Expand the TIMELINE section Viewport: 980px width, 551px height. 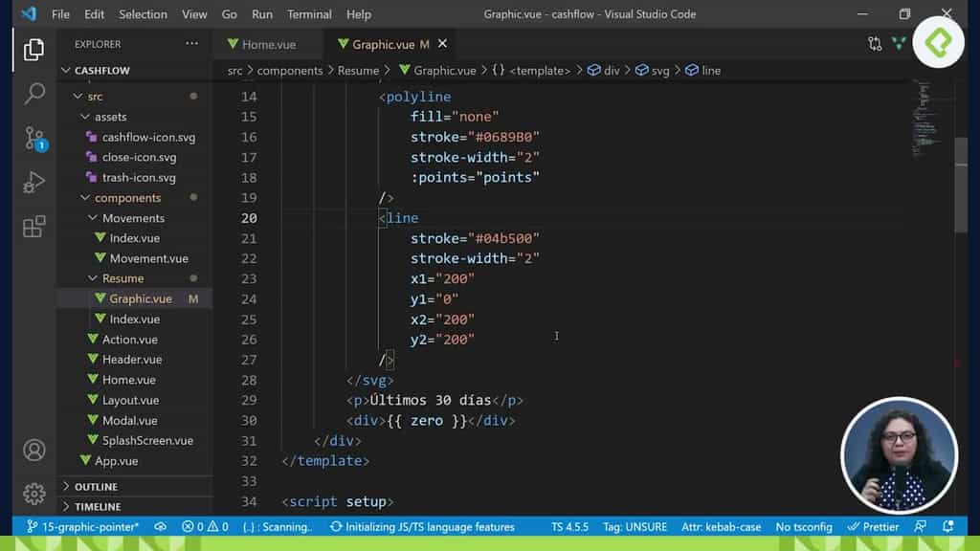[100, 506]
